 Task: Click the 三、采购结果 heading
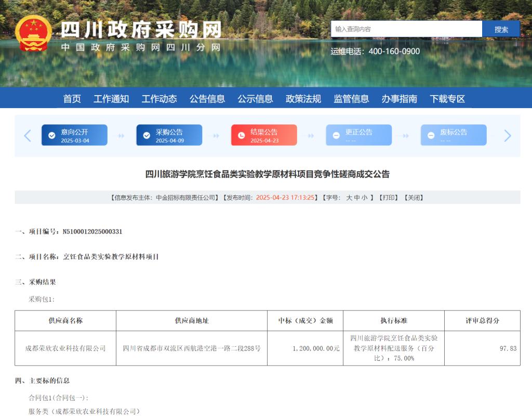pos(35,282)
